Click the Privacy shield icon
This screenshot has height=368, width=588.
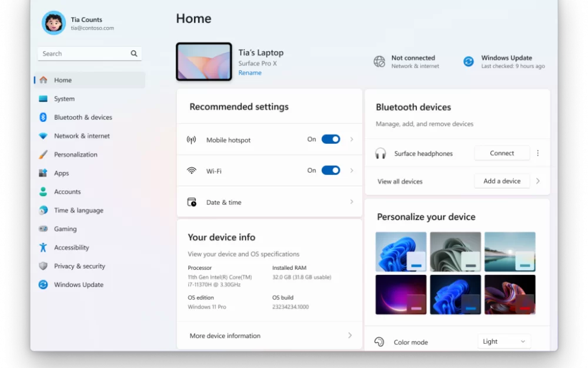tap(43, 266)
